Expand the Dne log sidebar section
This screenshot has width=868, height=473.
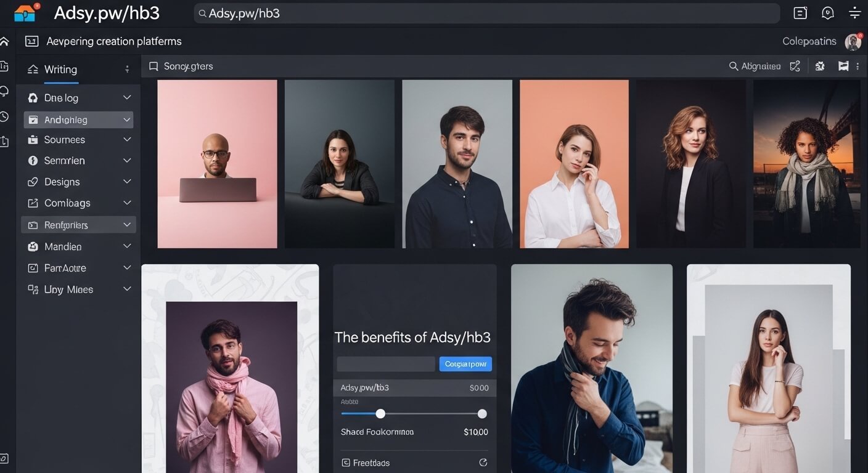tap(127, 98)
